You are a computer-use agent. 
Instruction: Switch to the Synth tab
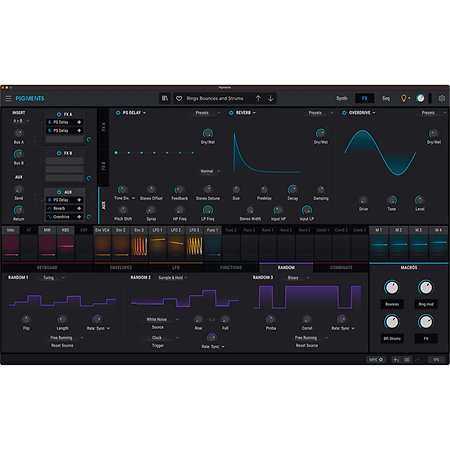pos(342,98)
